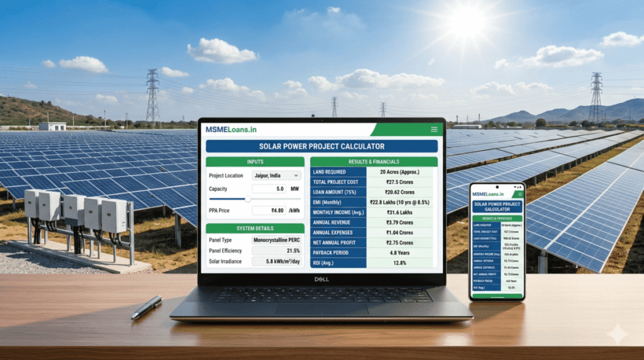Click the INPUTS section header
644x360 pixels.
click(255, 162)
